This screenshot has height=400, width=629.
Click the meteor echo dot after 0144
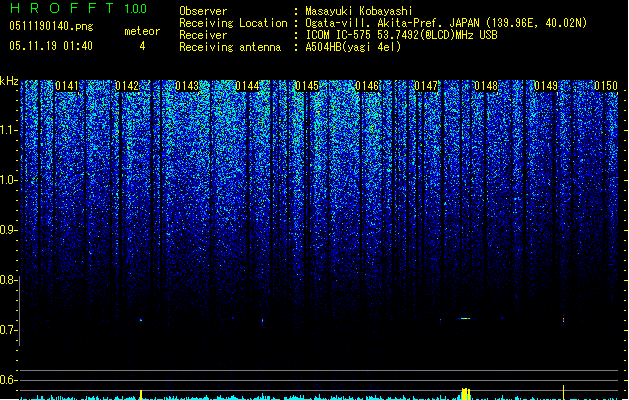263,321
